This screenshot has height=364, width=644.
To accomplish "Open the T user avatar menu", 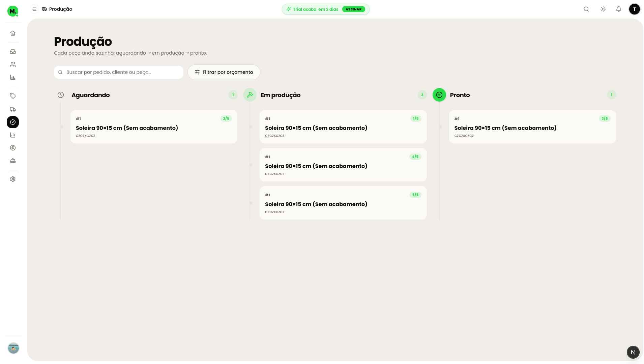I will pyautogui.click(x=635, y=9).
